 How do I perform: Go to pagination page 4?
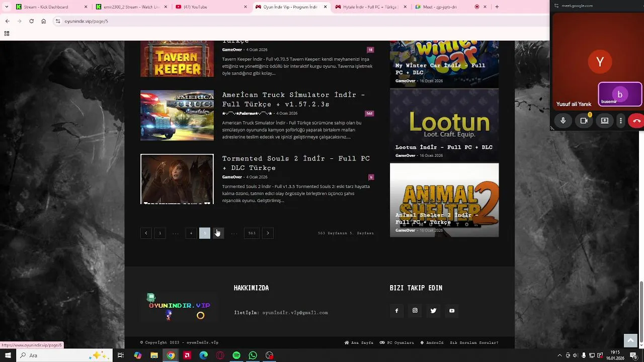[x=191, y=233]
